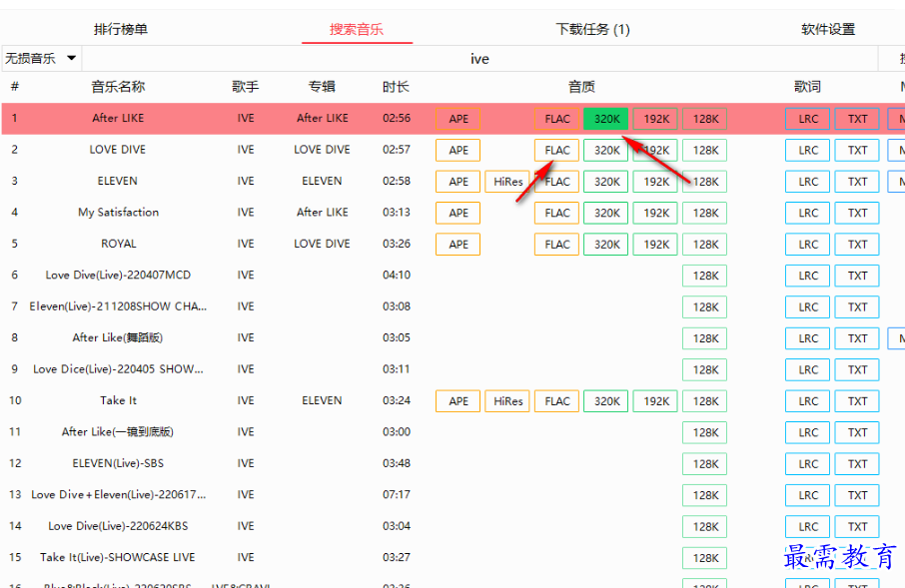Choose 128K for LOVE DIVE row
Image resolution: width=905 pixels, height=588 pixels.
[705, 150]
